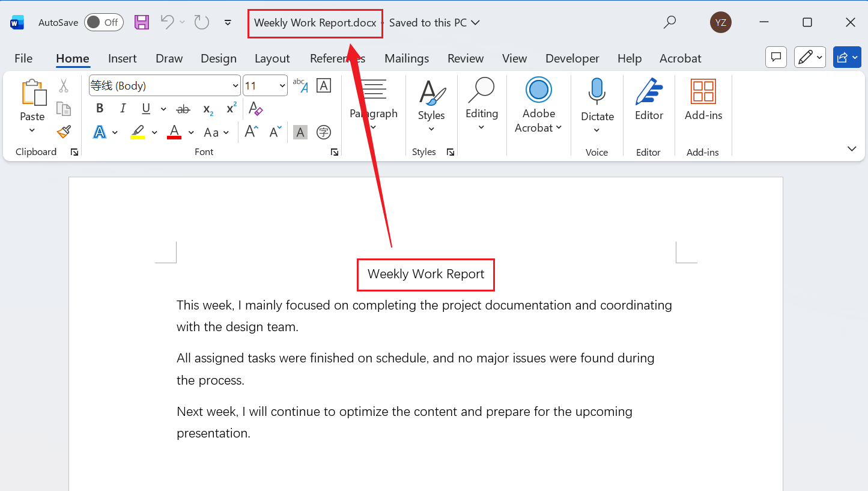Click the Weekly Work Report heading text
This screenshot has width=868, height=491.
[x=426, y=274]
